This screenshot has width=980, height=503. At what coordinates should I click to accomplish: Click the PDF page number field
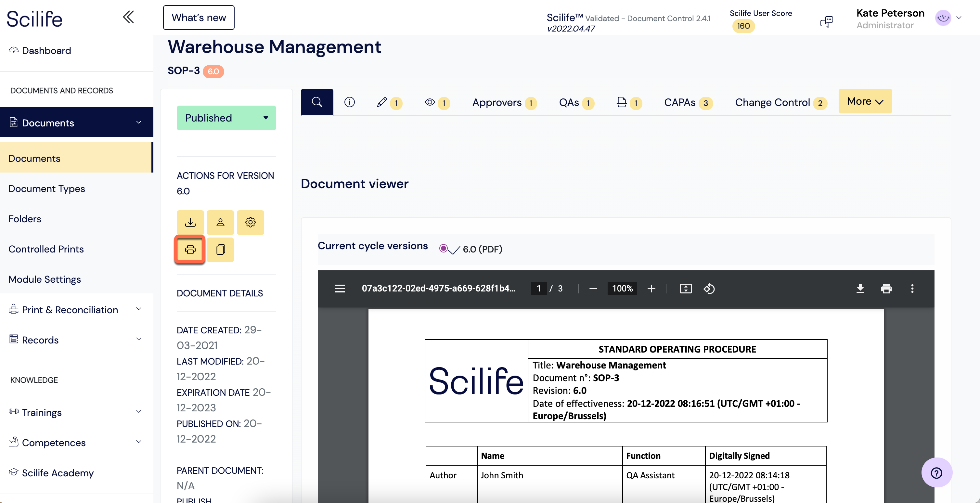[538, 289]
